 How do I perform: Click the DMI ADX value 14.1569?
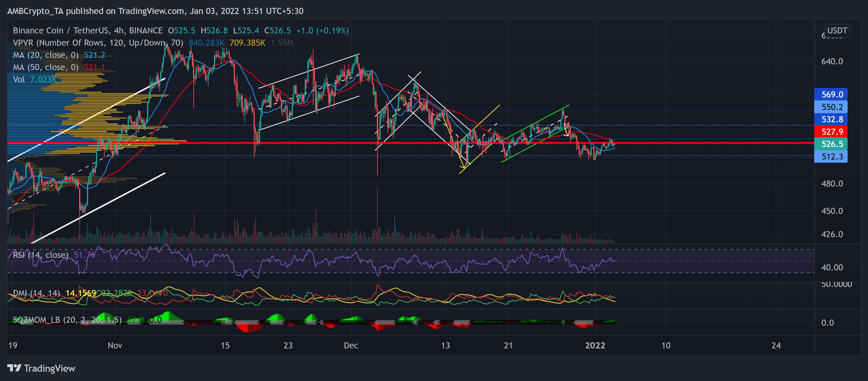point(81,293)
